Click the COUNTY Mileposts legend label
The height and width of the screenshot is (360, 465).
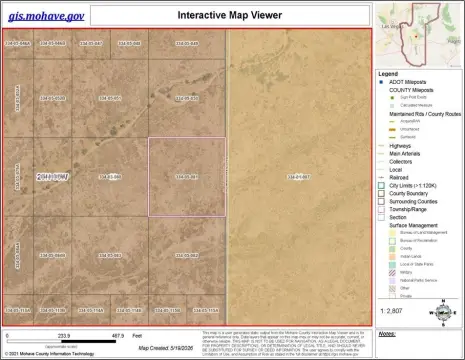411,90
